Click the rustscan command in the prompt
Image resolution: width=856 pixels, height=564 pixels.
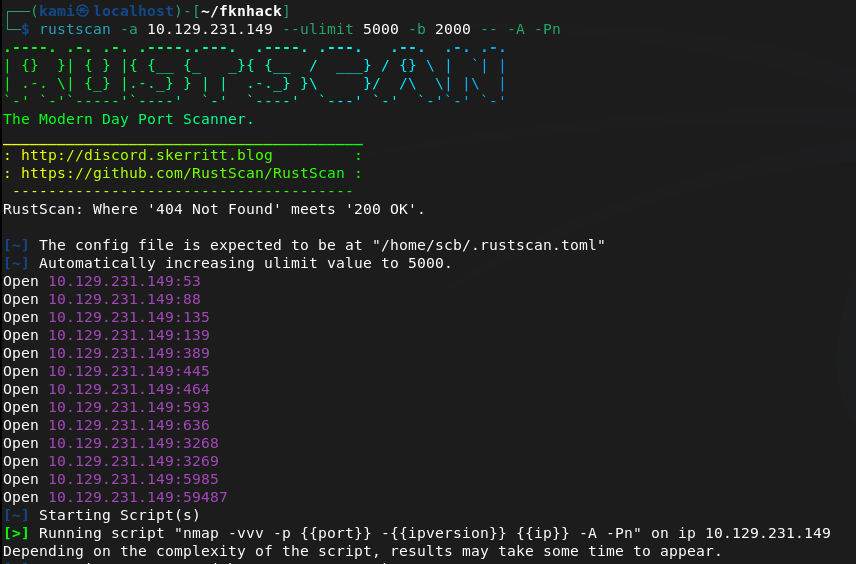click(x=74, y=29)
